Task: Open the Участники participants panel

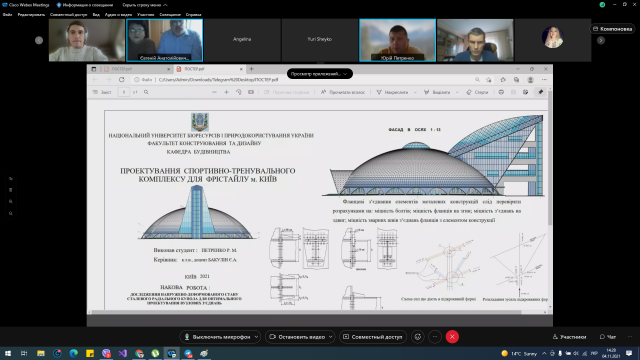Action: [569, 337]
